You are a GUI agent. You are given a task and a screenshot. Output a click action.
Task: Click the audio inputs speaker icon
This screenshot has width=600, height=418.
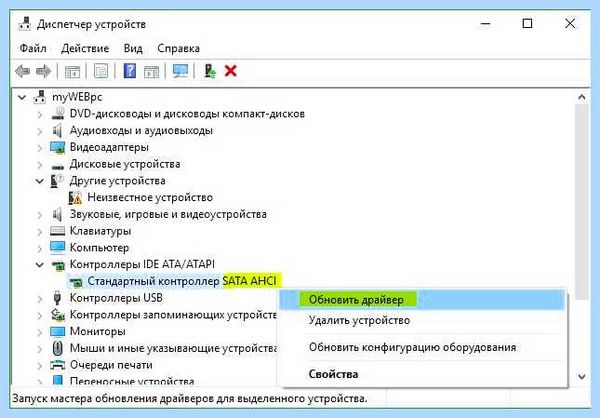click(x=57, y=131)
